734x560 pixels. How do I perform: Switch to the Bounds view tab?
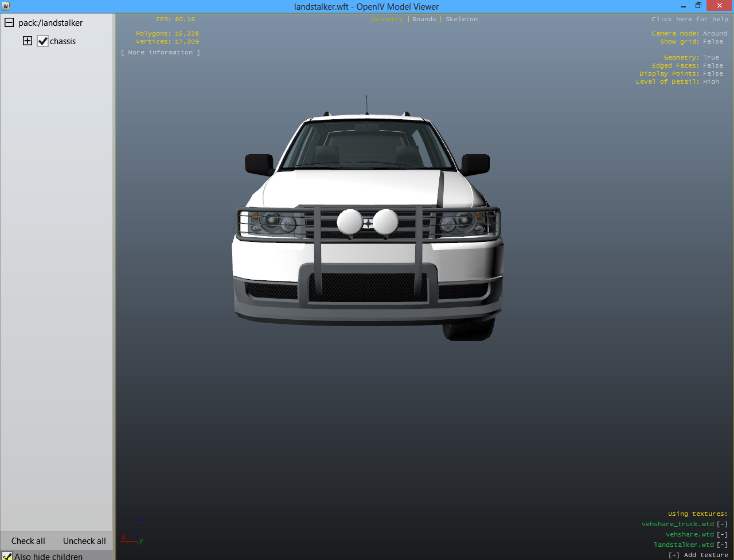coord(424,19)
